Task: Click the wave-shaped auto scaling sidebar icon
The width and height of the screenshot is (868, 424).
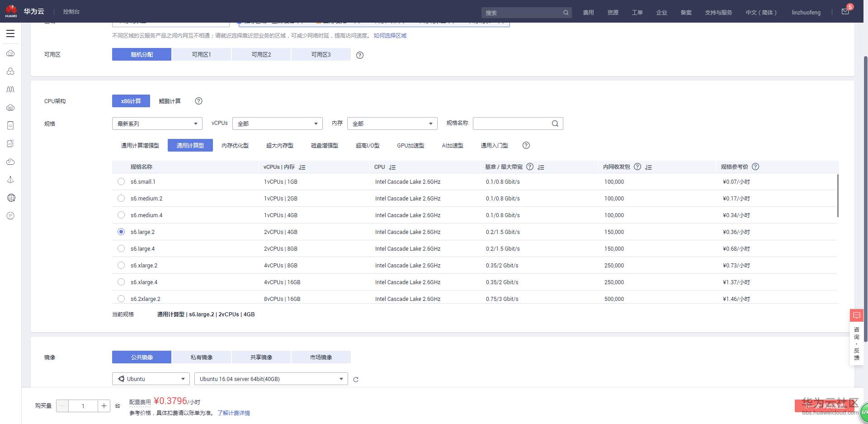Action: (x=10, y=90)
